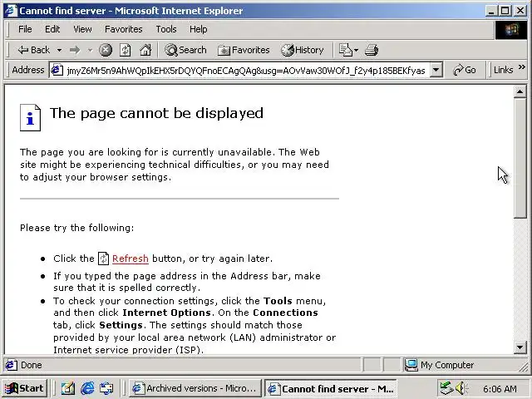The image size is (532, 399).
Task: Open the Favorites menu
Action: click(124, 29)
